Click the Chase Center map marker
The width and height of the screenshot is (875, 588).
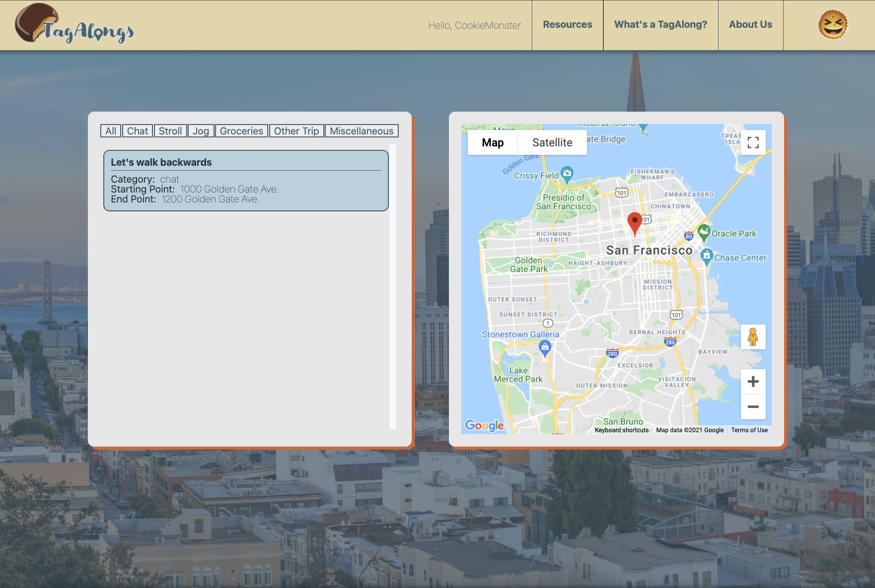click(707, 256)
